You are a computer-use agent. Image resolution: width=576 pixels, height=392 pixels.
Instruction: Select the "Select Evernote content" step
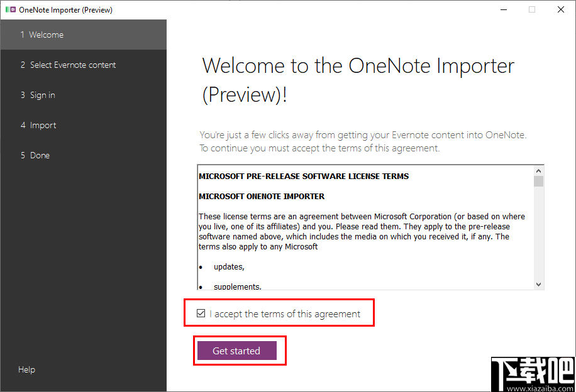click(x=71, y=65)
